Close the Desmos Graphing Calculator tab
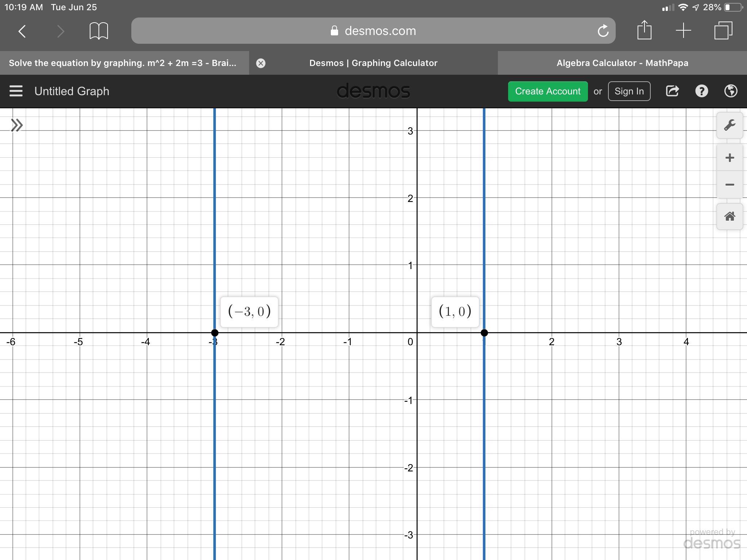The height and width of the screenshot is (560, 747). click(261, 63)
